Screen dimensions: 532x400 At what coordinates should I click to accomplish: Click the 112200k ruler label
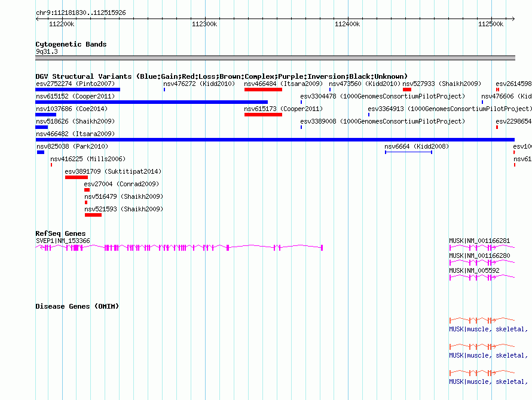click(x=62, y=24)
